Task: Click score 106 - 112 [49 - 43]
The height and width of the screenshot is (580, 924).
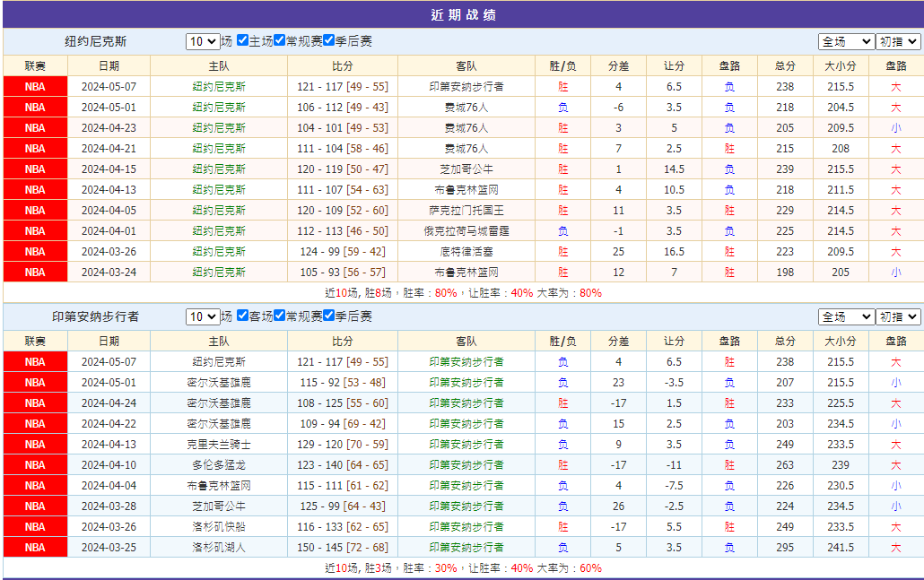Action: (x=343, y=108)
